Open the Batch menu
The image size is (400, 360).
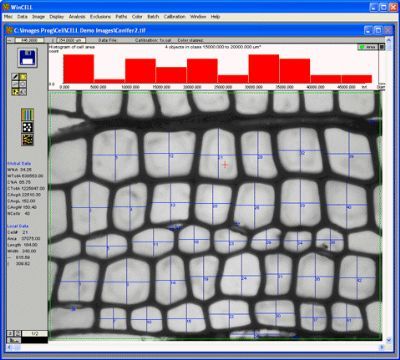pos(153,17)
